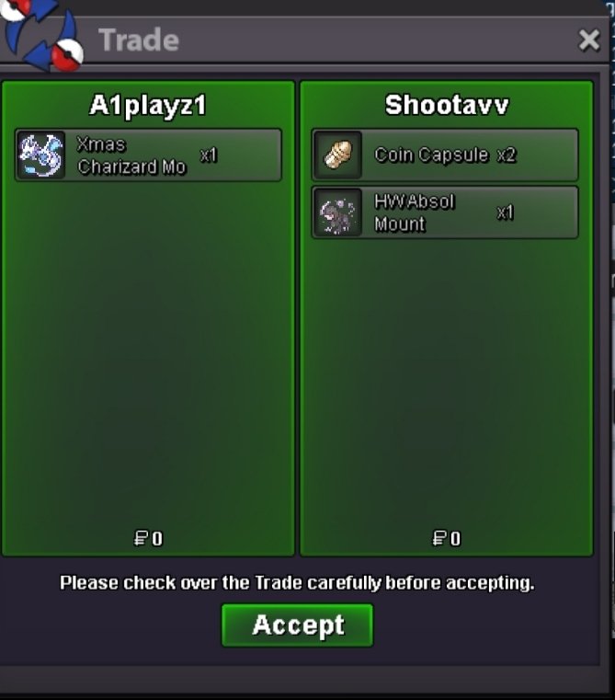Select the Xmas Charizard Mo item name
Screen dimensions: 615x700
point(131,155)
